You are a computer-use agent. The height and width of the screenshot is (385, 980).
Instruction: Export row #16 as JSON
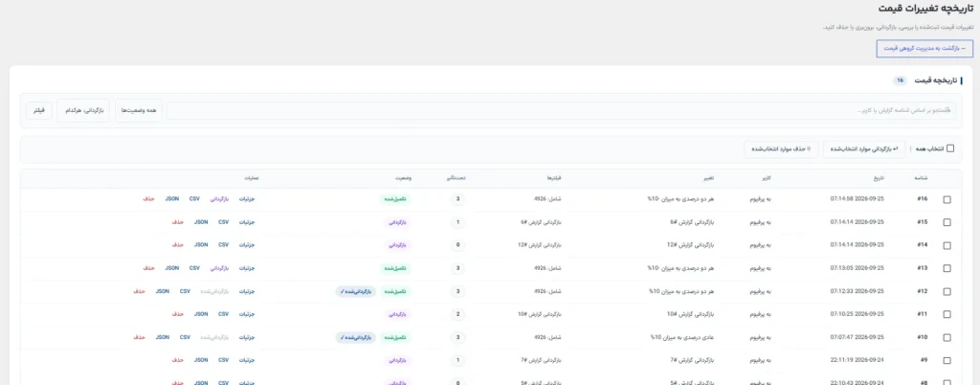point(172,199)
